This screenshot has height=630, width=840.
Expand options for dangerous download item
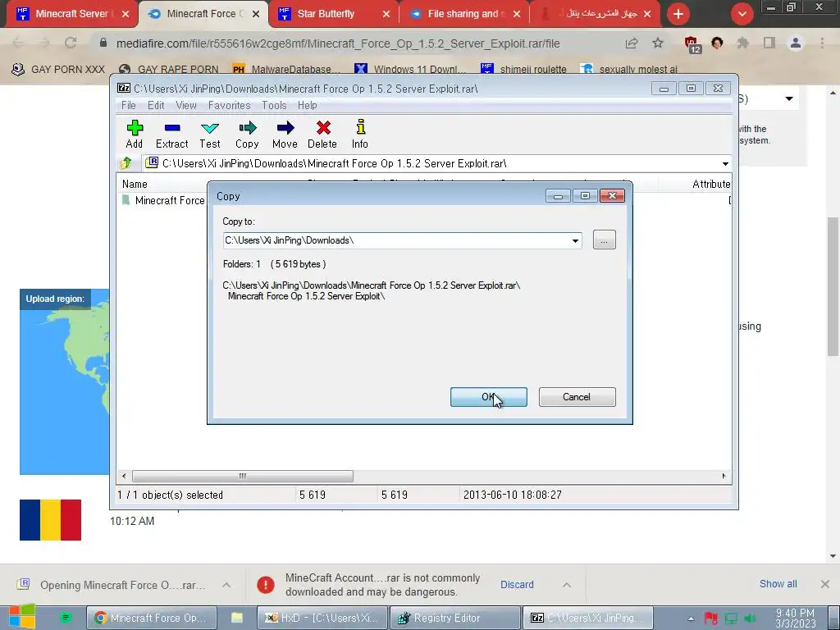(567, 585)
